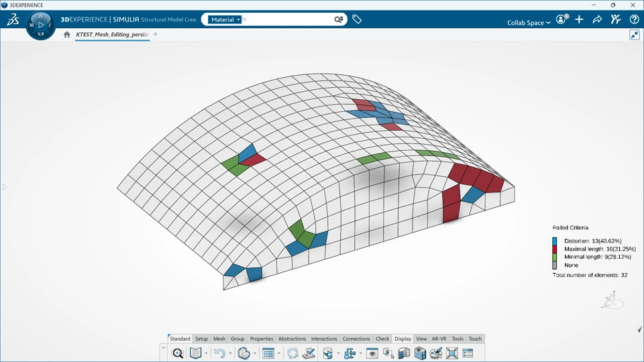
Task: Open the compass play button
Action: tap(41, 25)
